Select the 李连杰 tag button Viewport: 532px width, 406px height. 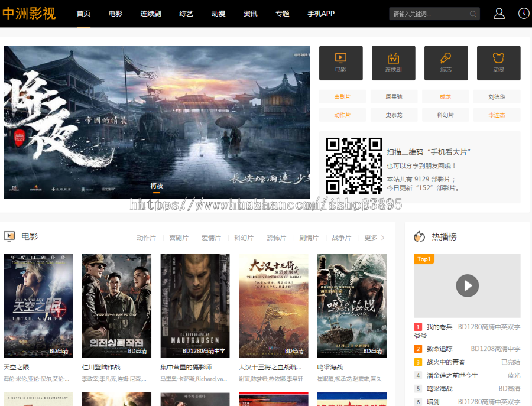tap(497, 115)
